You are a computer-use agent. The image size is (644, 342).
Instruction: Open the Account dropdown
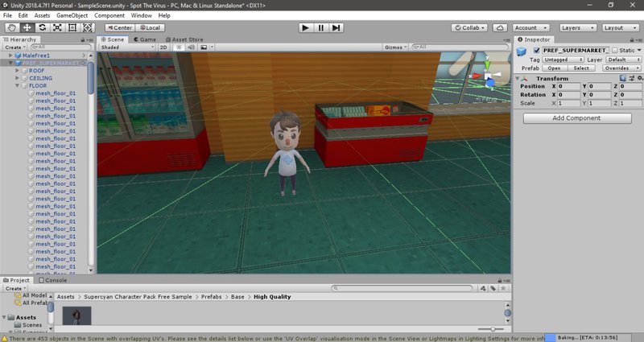pyautogui.click(x=531, y=27)
